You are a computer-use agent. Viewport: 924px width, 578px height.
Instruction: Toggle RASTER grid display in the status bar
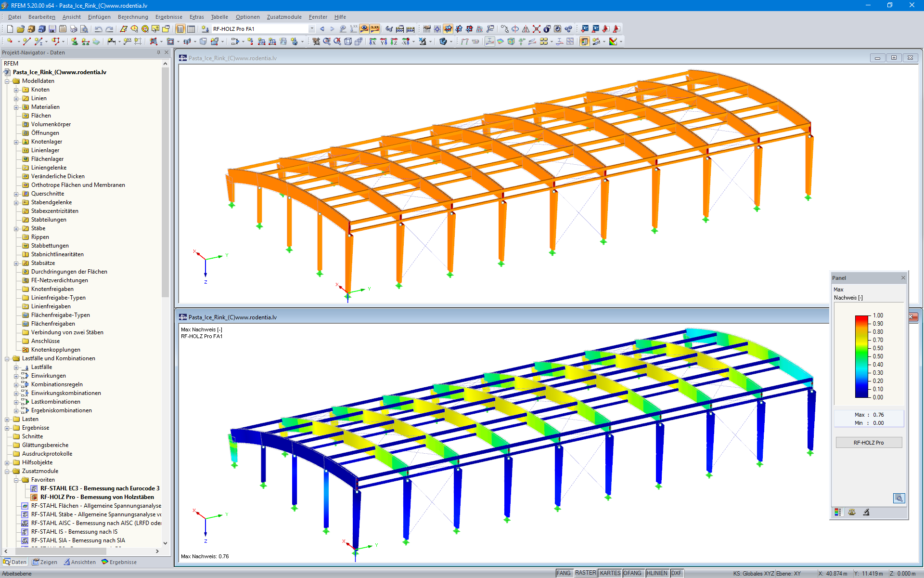(x=585, y=573)
